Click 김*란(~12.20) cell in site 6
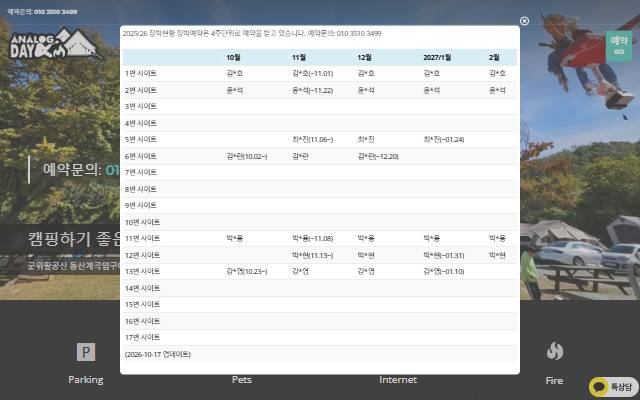Screen dimensions: 640x400 click(x=378, y=156)
